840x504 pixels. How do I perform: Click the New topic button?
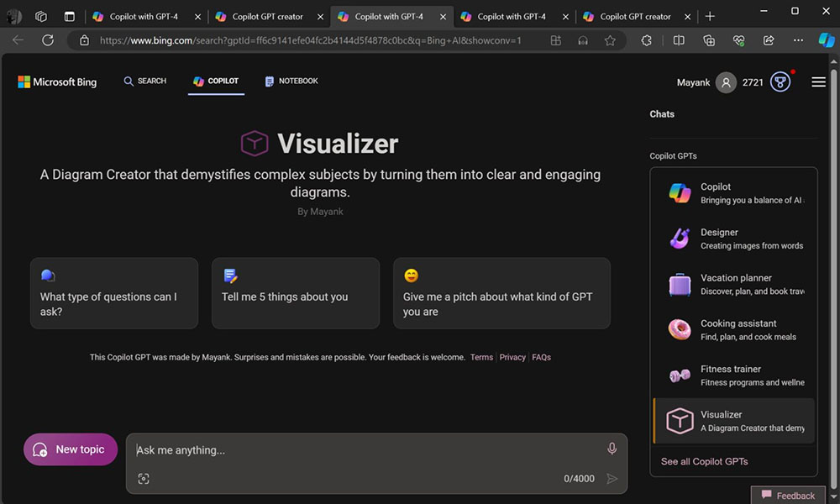click(71, 449)
